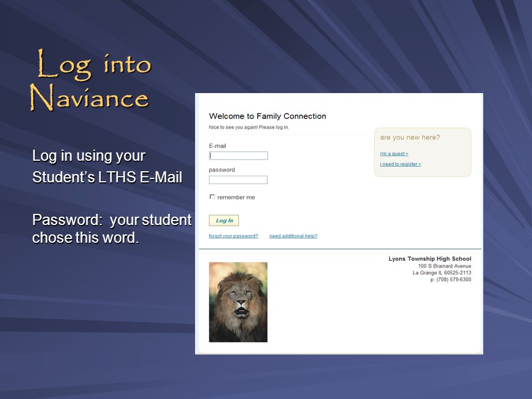Click the E-mail input field
This screenshot has height=399, width=532.
pos(238,156)
